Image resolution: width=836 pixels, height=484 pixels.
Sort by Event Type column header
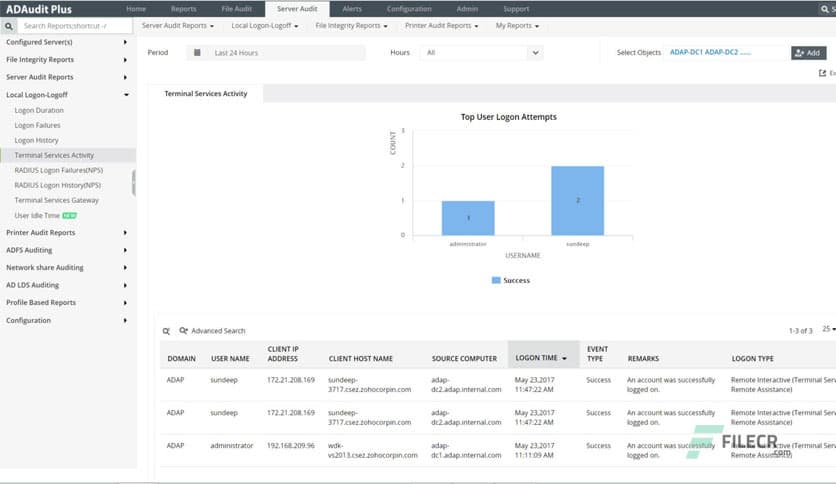pos(597,354)
